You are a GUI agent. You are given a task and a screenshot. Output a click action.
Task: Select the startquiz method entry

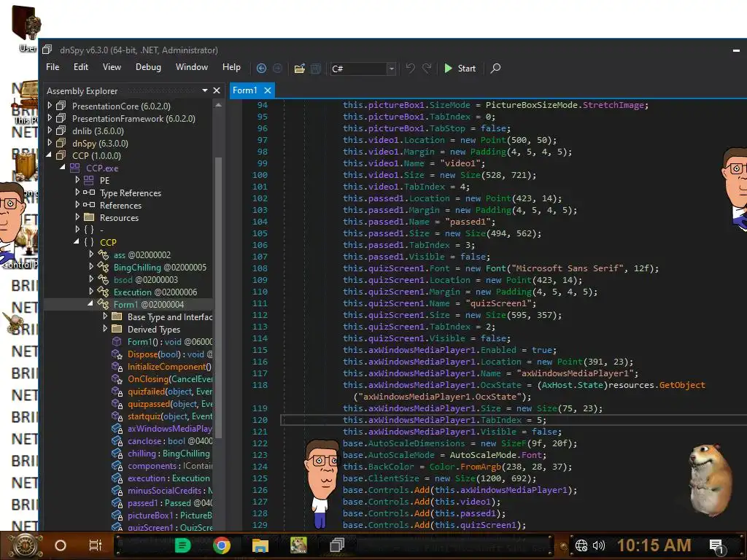(x=169, y=416)
